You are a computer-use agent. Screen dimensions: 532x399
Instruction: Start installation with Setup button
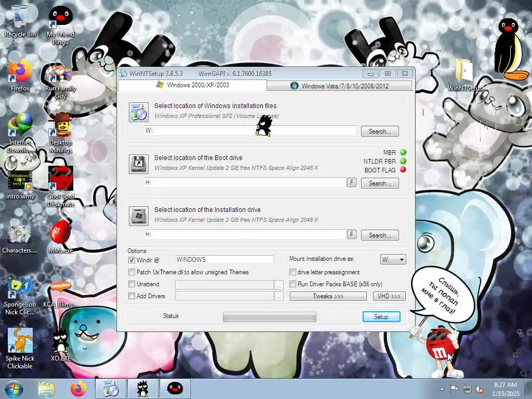pyautogui.click(x=381, y=316)
